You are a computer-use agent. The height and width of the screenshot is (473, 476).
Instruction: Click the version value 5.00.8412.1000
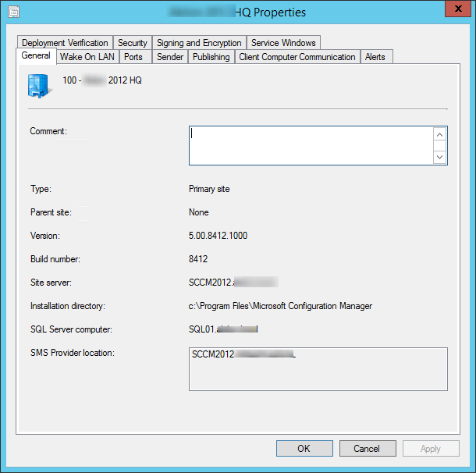(x=218, y=236)
